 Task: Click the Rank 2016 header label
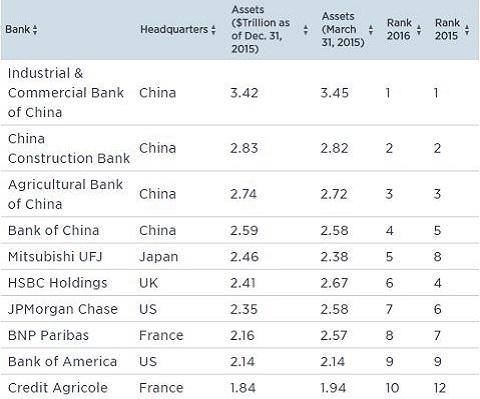[399, 29]
